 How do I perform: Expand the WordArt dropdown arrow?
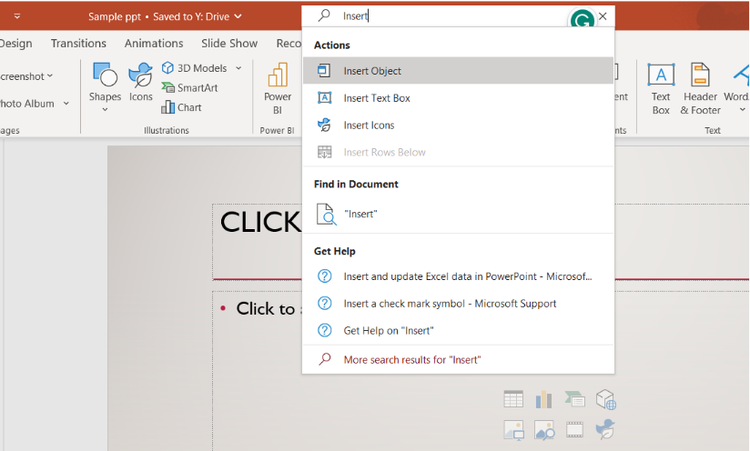pos(742,110)
